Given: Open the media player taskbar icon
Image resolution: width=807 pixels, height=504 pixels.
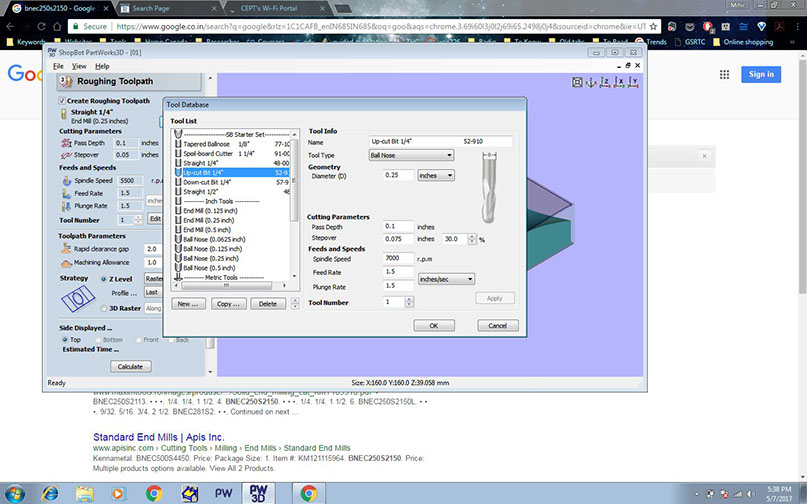Looking at the screenshot, I should [118, 494].
